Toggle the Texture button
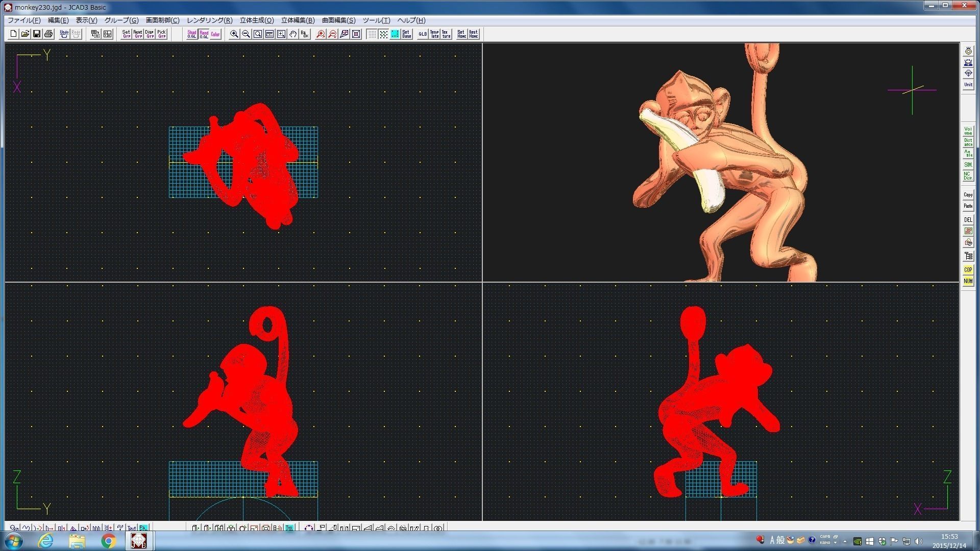The width and height of the screenshot is (980, 551). pos(446,34)
